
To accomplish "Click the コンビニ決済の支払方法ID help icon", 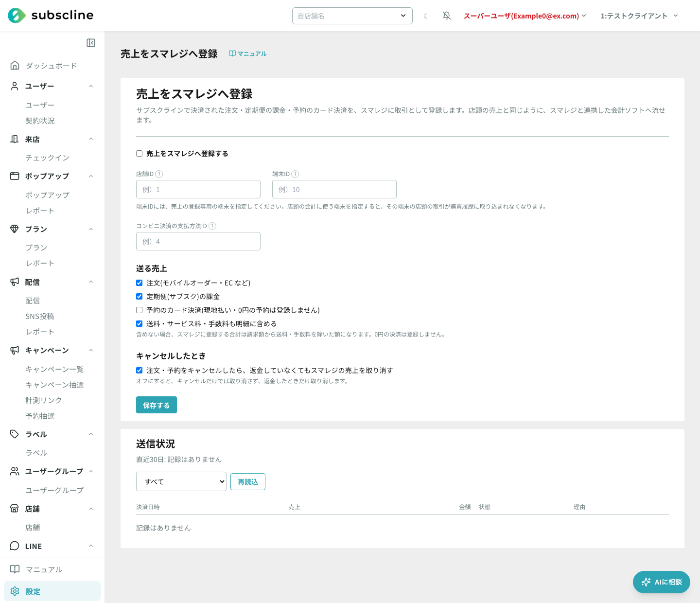I will tap(212, 226).
